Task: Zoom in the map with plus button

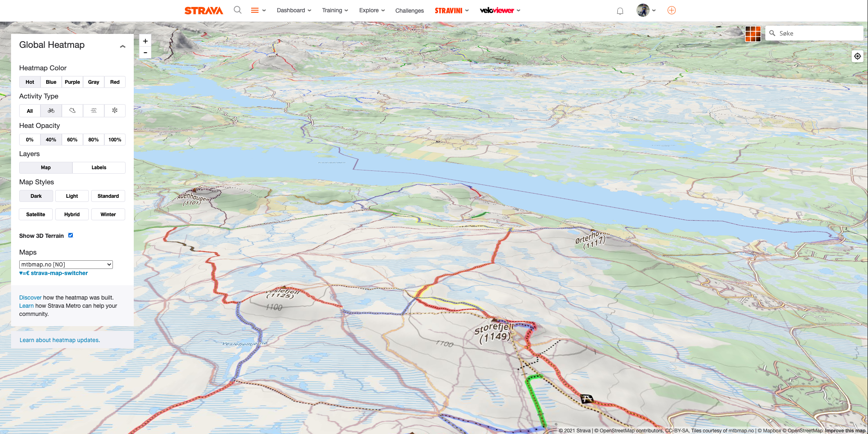Action: tap(145, 41)
